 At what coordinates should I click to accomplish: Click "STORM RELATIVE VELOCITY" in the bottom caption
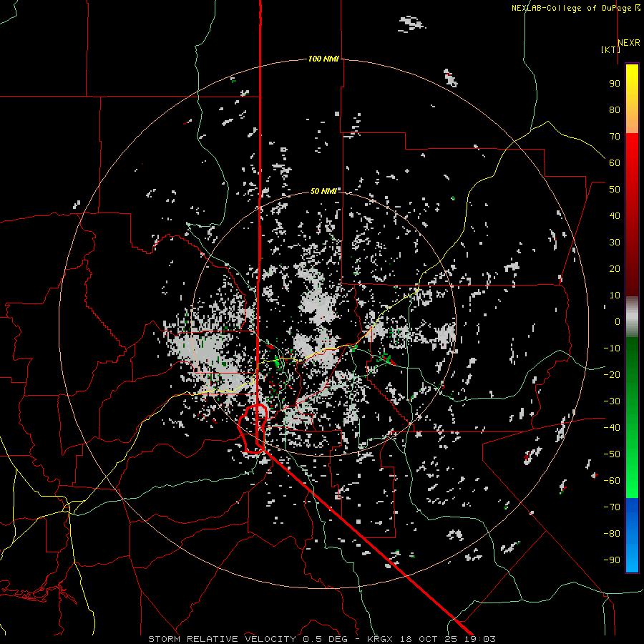[222, 639]
